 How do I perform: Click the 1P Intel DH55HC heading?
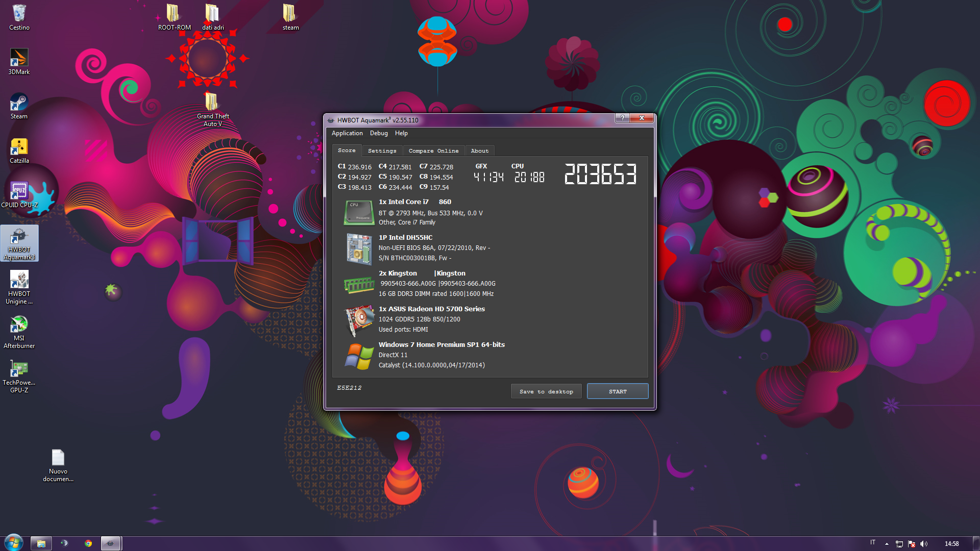tap(405, 238)
